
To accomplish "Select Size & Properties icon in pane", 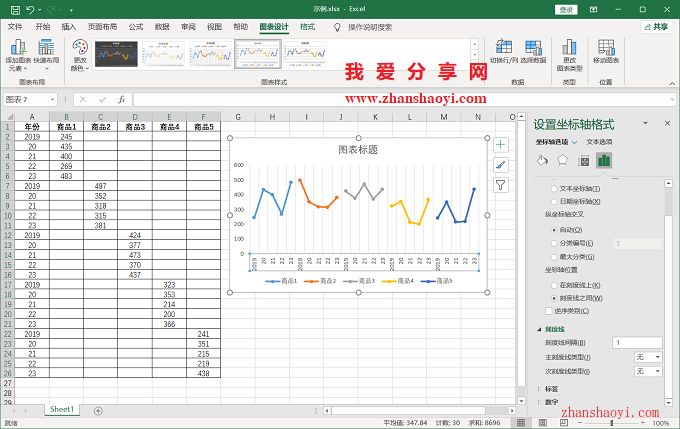I will (x=584, y=161).
